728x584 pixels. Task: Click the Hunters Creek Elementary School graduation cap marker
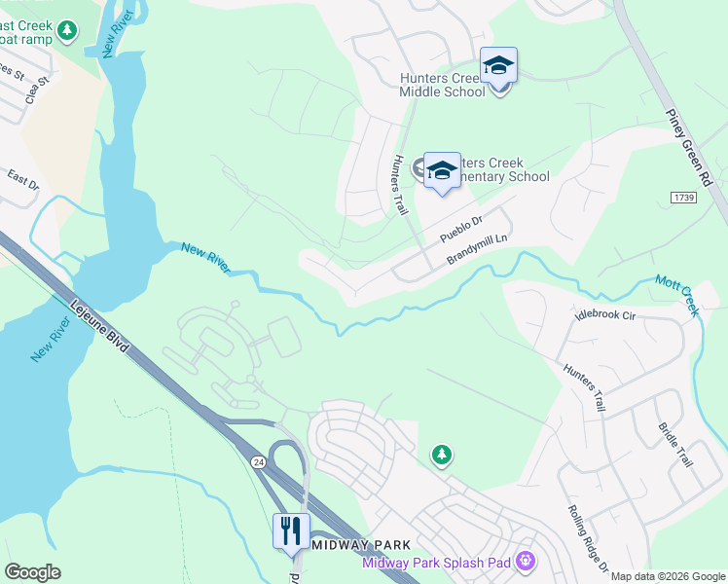[x=442, y=171]
